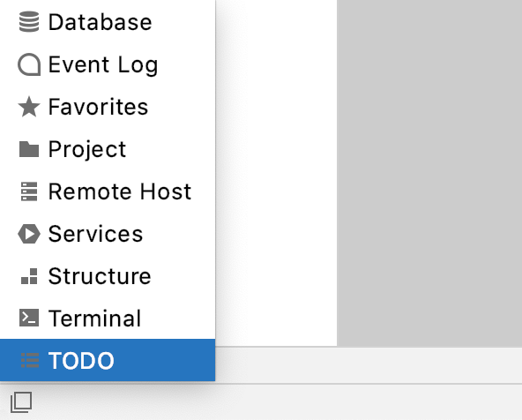Toggle the tool windows quick access button
This screenshot has width=522, height=420.
(21, 402)
